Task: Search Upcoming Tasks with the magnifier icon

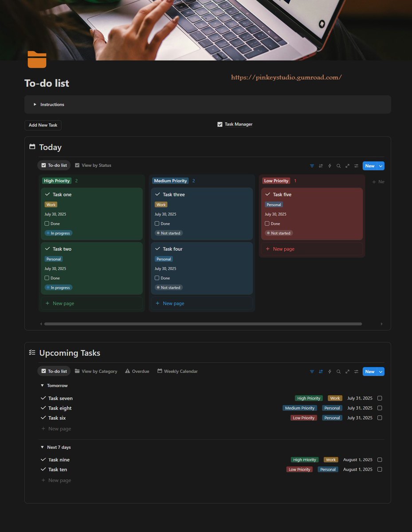Action: (x=338, y=372)
